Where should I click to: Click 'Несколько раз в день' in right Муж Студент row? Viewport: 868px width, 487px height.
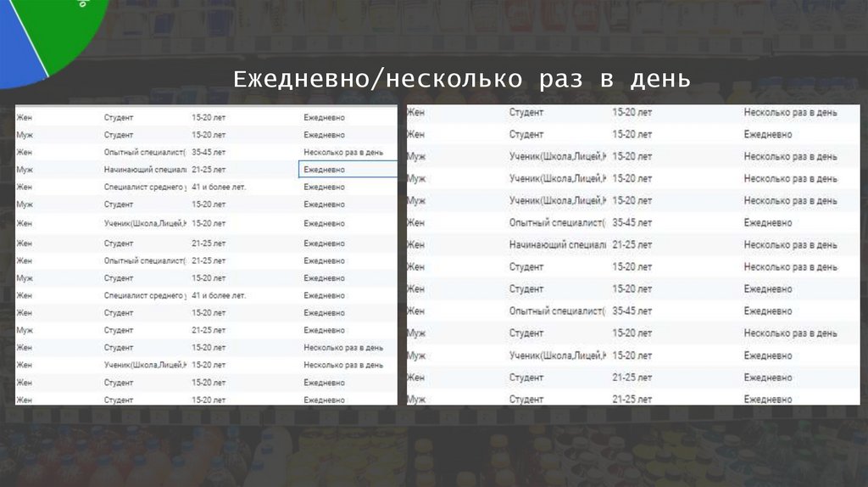point(790,333)
